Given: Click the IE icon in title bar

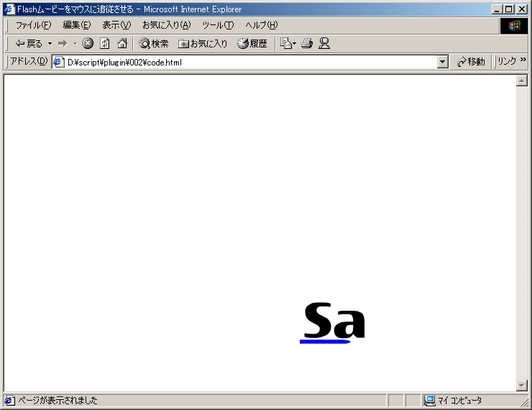Looking at the screenshot, I should [x=9, y=9].
